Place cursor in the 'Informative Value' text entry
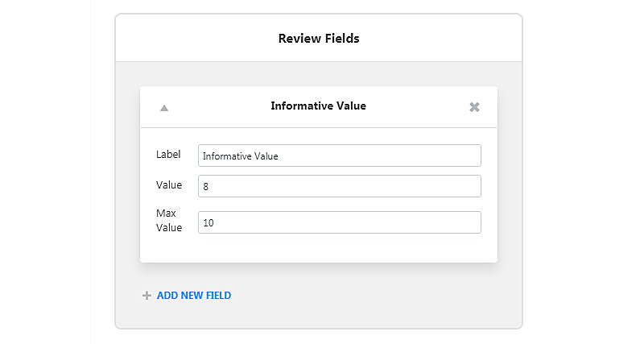 (339, 155)
